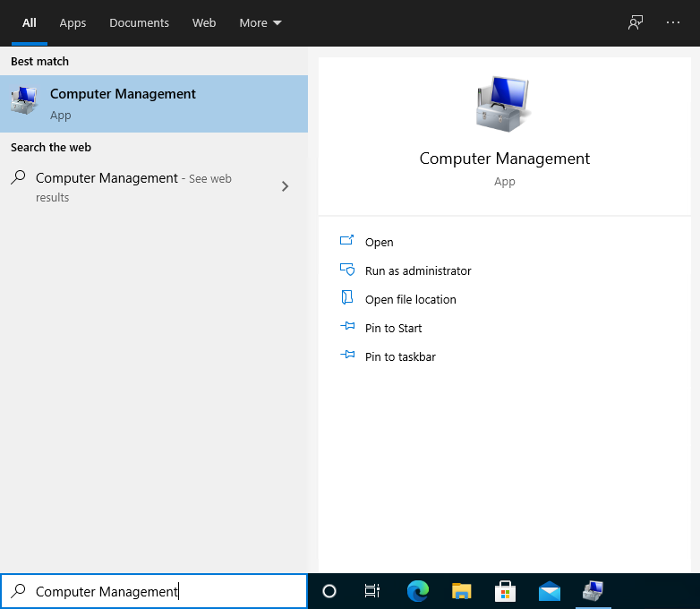Switch to the All search tab
This screenshot has height=609, width=700.
point(29,22)
